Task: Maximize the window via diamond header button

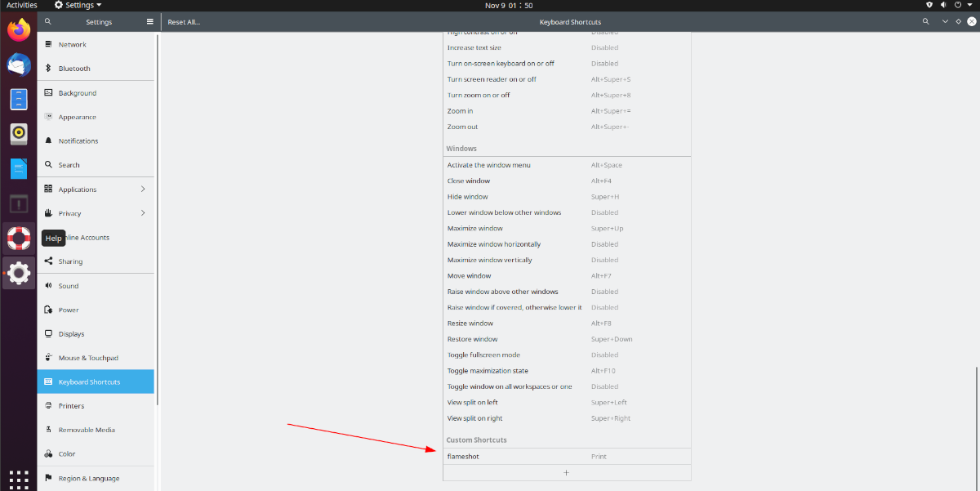Action: pos(959,22)
